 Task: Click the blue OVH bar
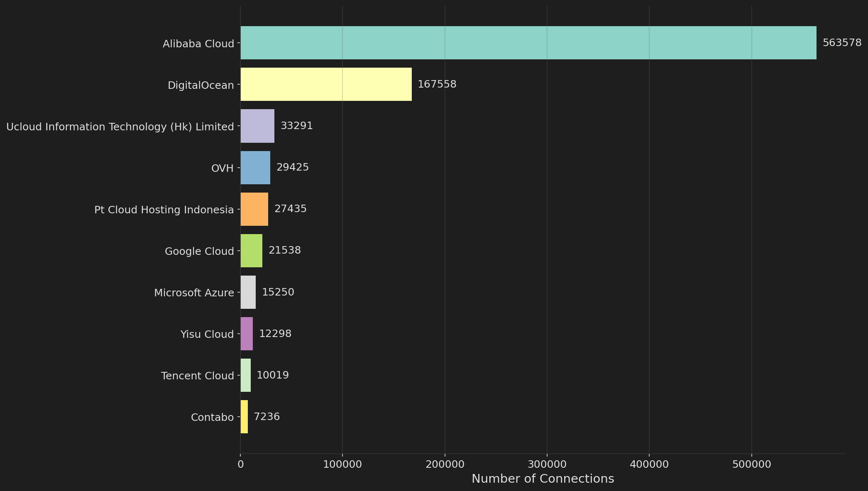click(255, 168)
